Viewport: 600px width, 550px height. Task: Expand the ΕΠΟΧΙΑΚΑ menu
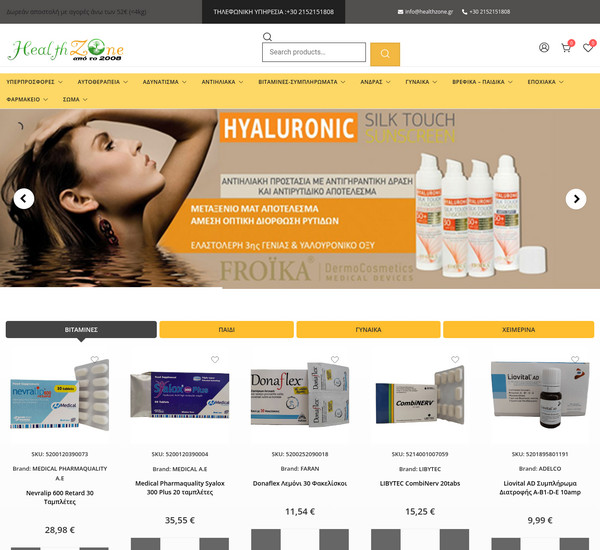(546, 82)
